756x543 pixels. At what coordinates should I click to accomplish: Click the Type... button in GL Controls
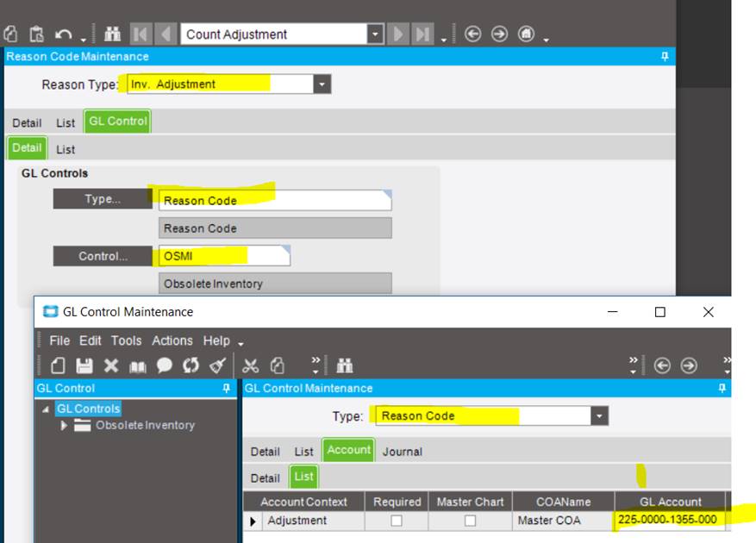103,199
